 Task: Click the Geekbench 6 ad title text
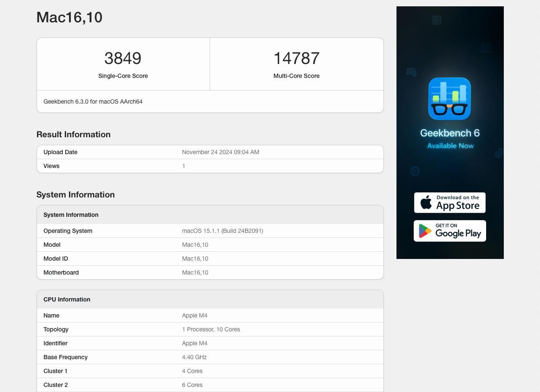[450, 133]
